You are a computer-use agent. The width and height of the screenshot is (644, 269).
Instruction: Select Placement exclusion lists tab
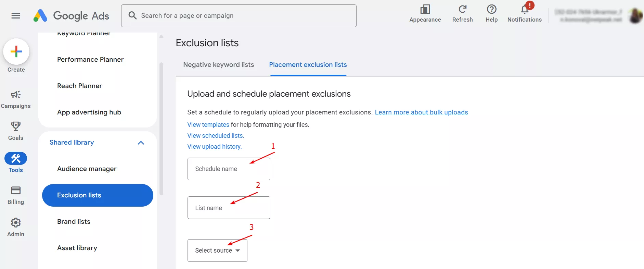pyautogui.click(x=308, y=65)
